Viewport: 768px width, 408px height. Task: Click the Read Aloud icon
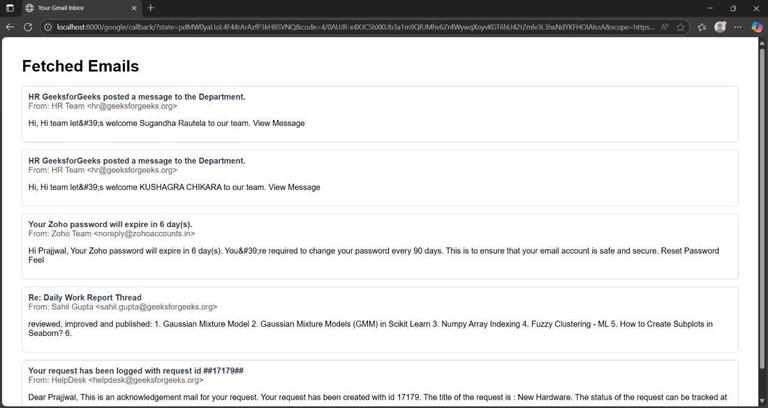664,27
